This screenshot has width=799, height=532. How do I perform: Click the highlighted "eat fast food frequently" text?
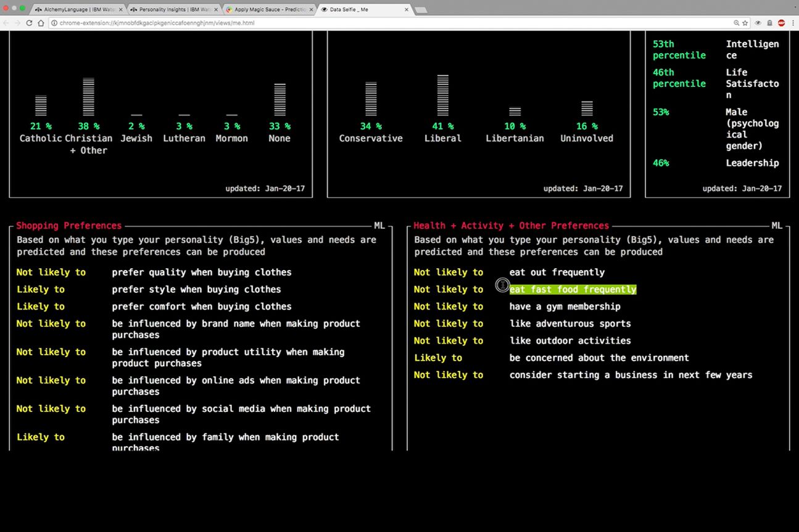click(x=573, y=289)
